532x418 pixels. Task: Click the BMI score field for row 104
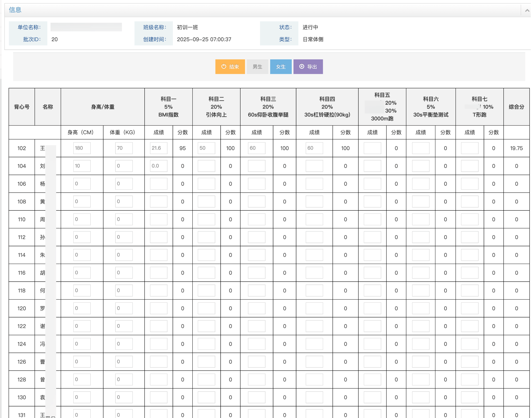point(158,166)
